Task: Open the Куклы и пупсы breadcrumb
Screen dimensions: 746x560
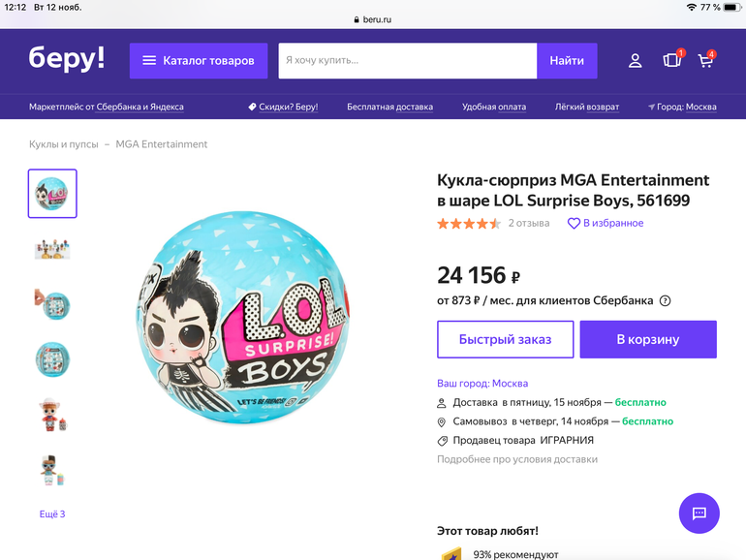Action: [63, 144]
